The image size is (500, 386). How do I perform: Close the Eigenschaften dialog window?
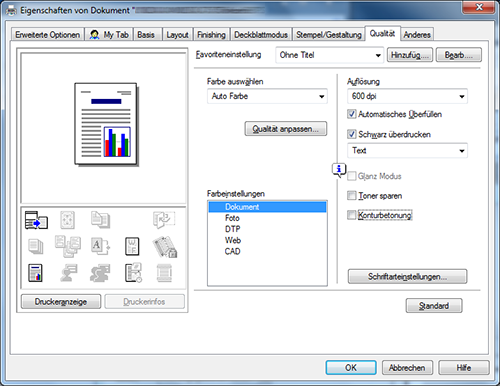pyautogui.click(x=479, y=7)
